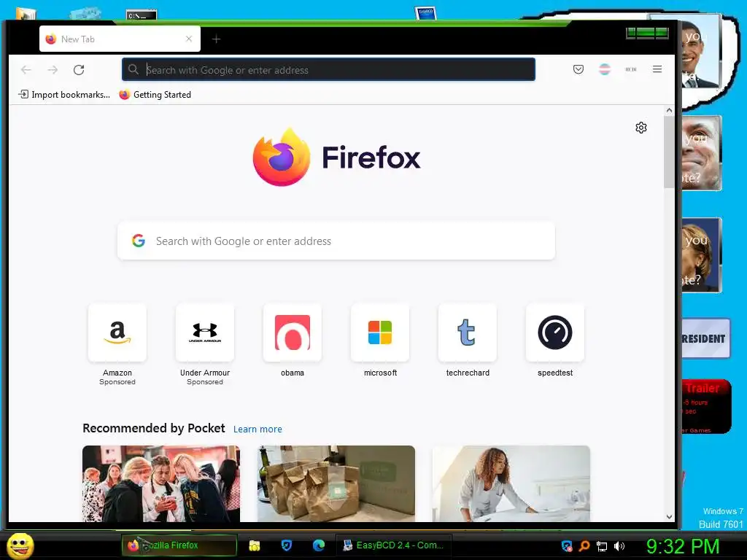Image resolution: width=747 pixels, height=560 pixels.
Task: Click the scrollbar down arrow
Action: 669,517
